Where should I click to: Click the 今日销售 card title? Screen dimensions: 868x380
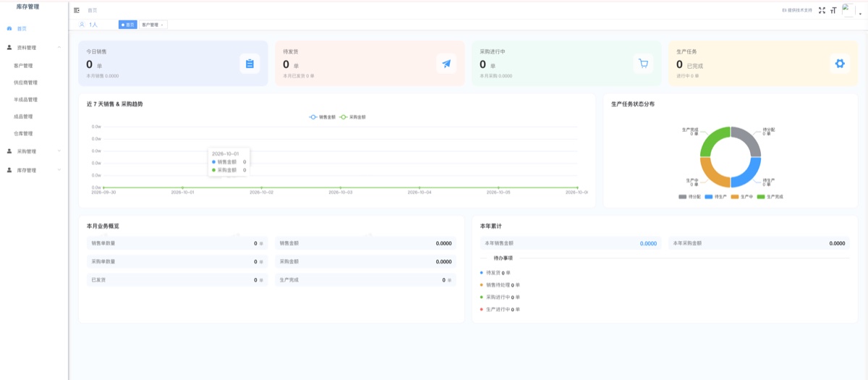coord(96,52)
